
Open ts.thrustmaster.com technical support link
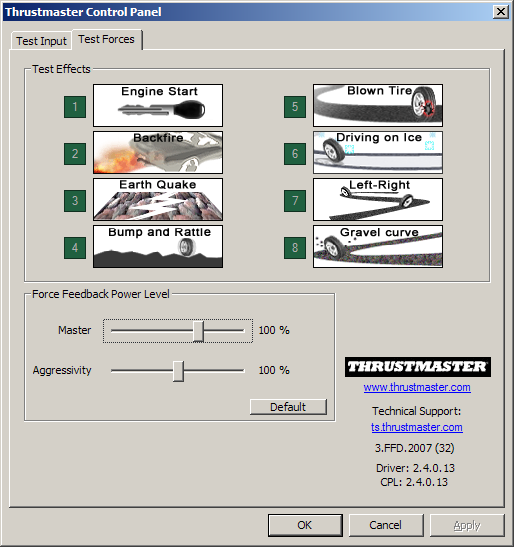tap(417, 427)
